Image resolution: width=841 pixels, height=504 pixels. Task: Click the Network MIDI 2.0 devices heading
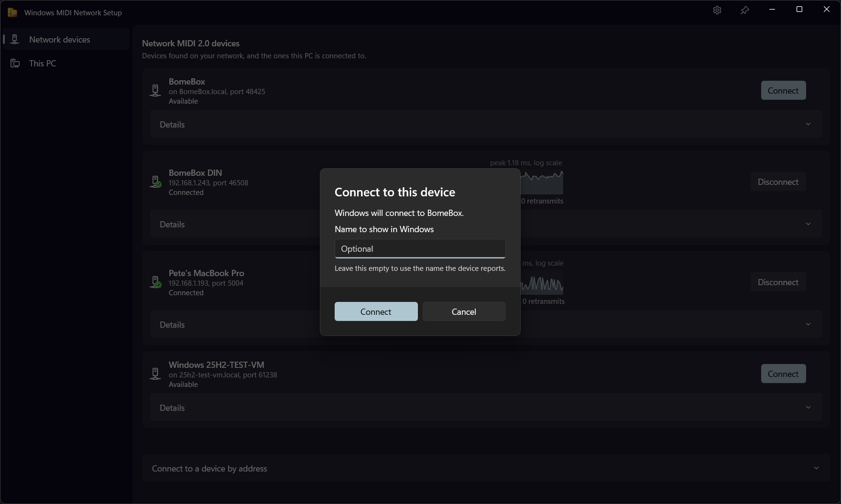click(x=191, y=43)
